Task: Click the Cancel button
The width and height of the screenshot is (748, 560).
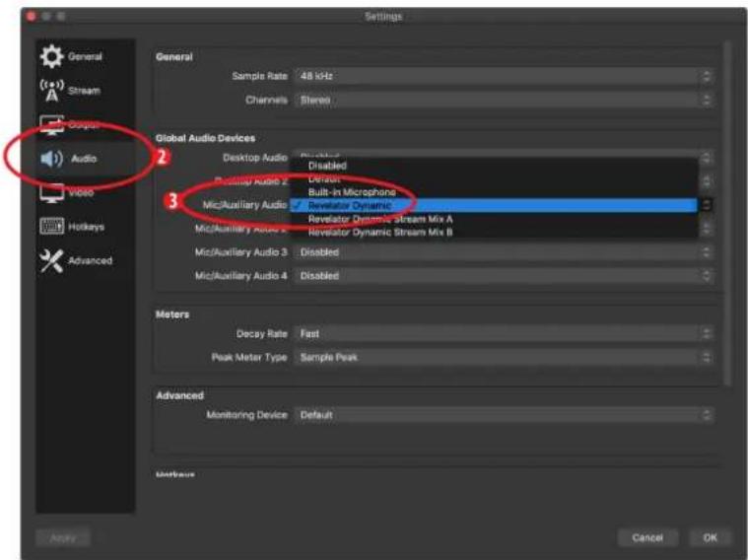Action: pyautogui.click(x=647, y=538)
